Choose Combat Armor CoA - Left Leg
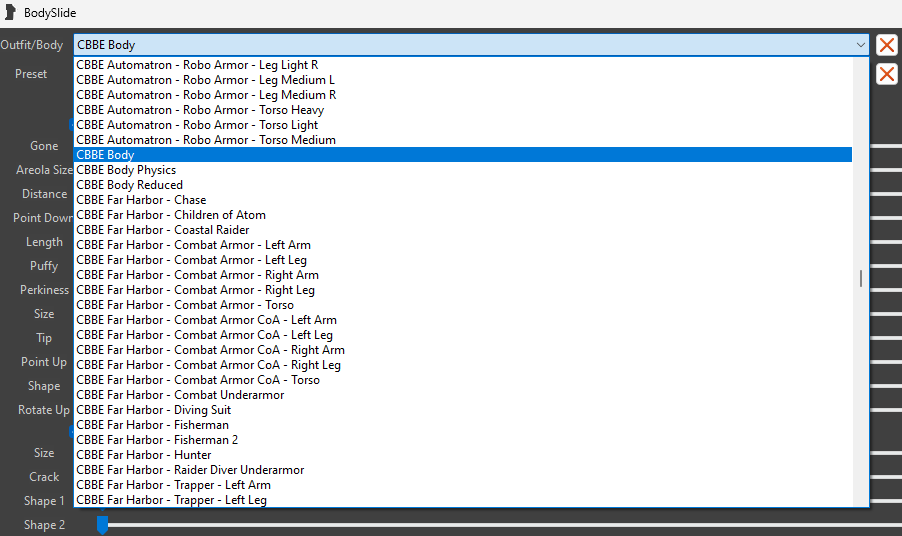The image size is (902, 536). click(x=463, y=335)
